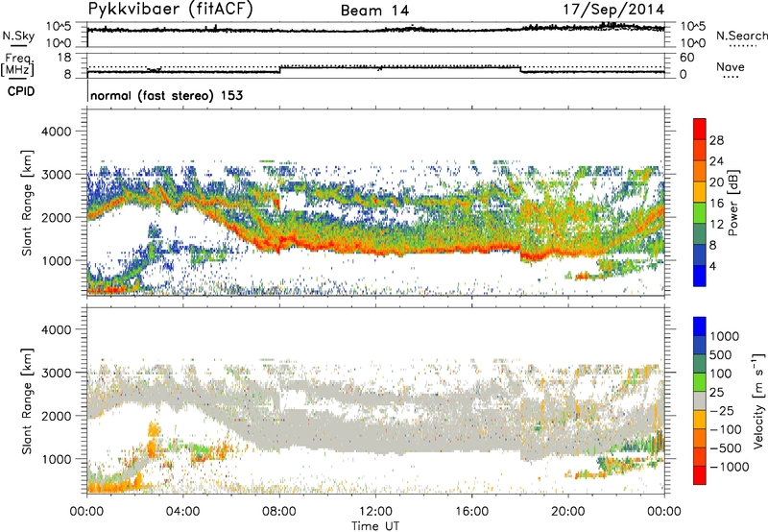768x532 pixels.
Task: Click the CPID label
Action: (x=21, y=91)
